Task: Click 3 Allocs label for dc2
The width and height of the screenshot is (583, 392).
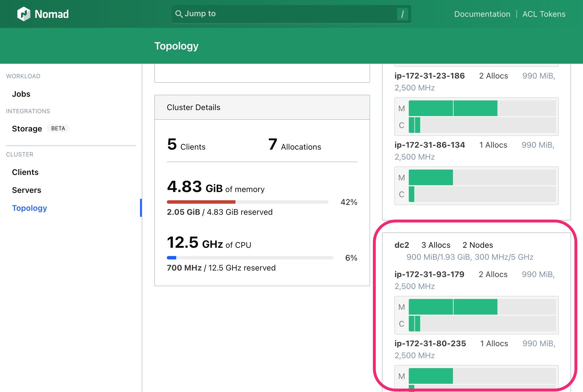Action: click(436, 245)
